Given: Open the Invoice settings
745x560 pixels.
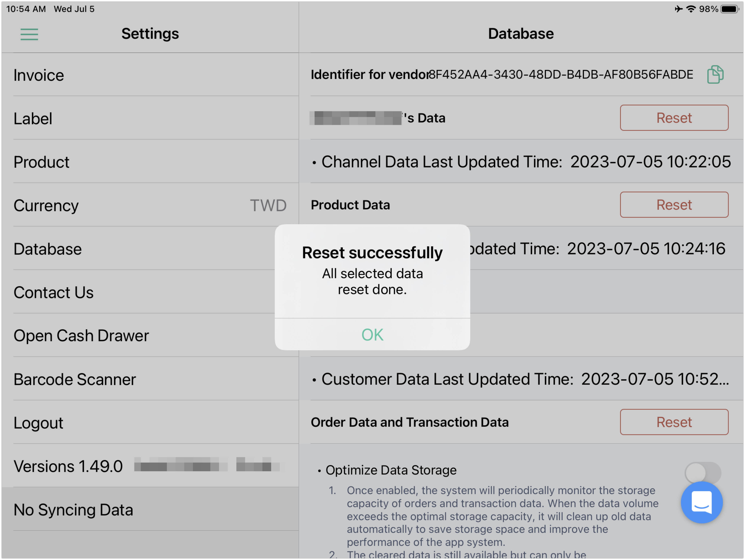Looking at the screenshot, I should (150, 75).
